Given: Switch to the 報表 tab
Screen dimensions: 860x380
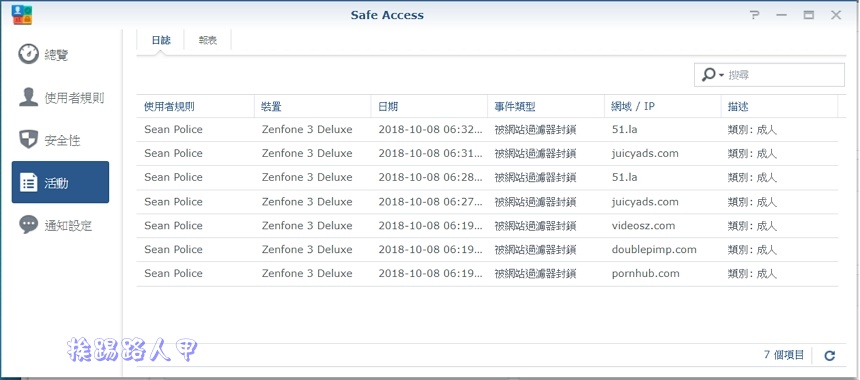Looking at the screenshot, I should click(208, 41).
